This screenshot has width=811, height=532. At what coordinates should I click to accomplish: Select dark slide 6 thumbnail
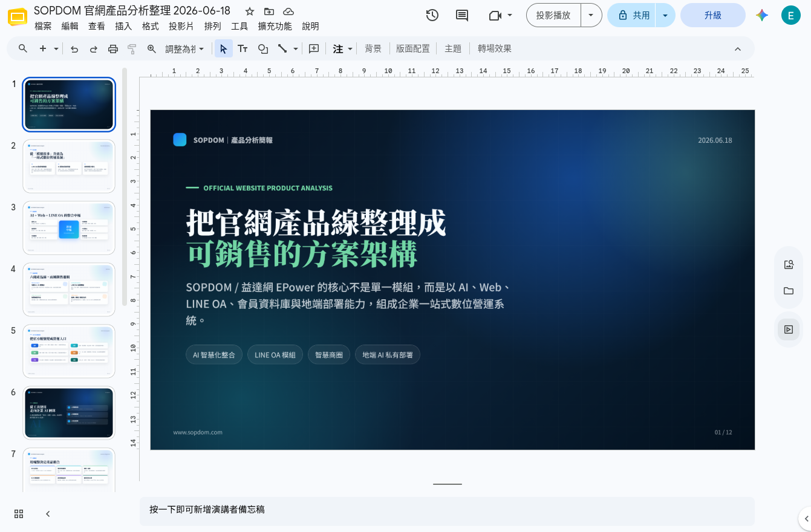(69, 413)
